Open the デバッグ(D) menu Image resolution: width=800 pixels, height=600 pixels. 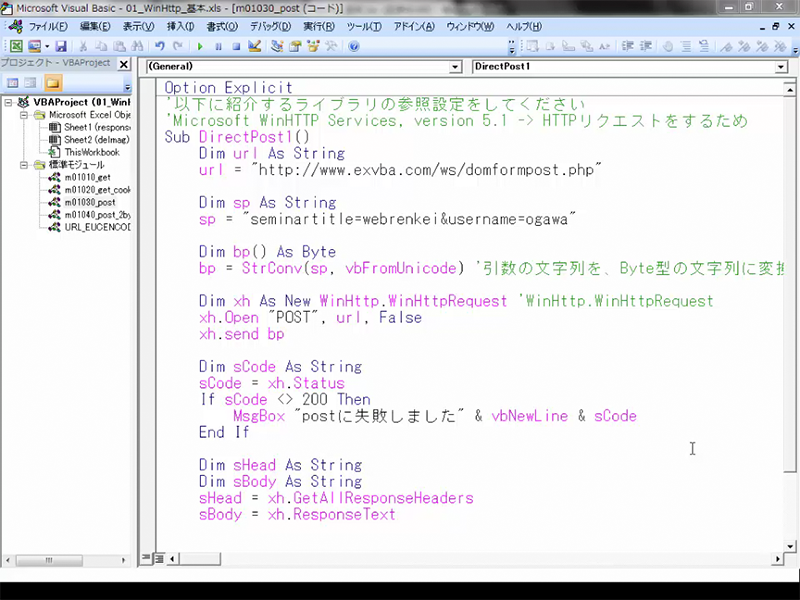click(x=270, y=26)
